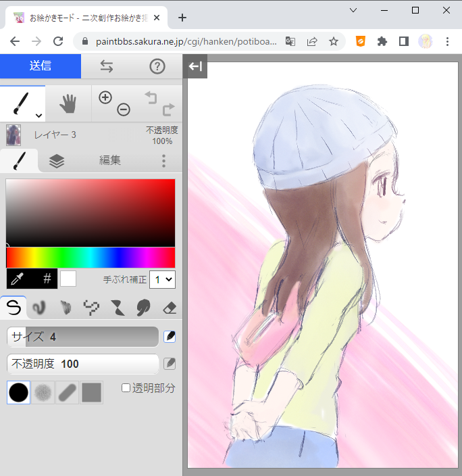Open the 手ぶれ補正 dropdown
The height and width of the screenshot is (476, 462).
[163, 279]
